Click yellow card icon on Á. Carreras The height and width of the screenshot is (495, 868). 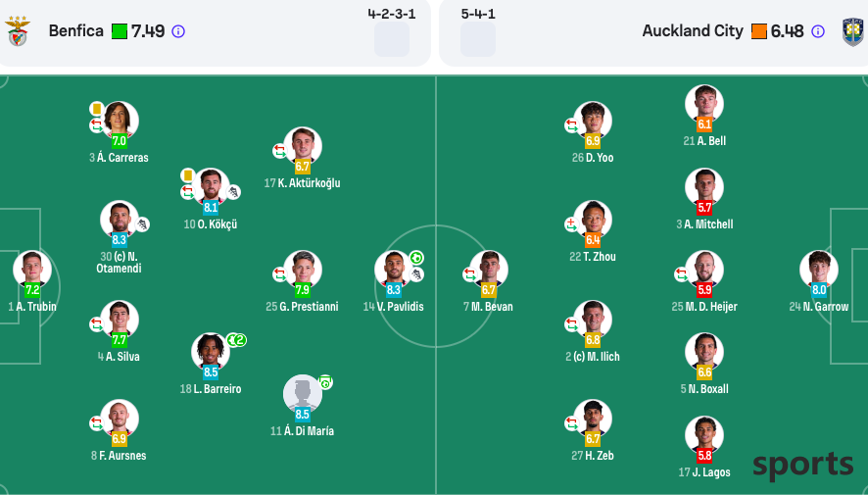click(x=97, y=109)
